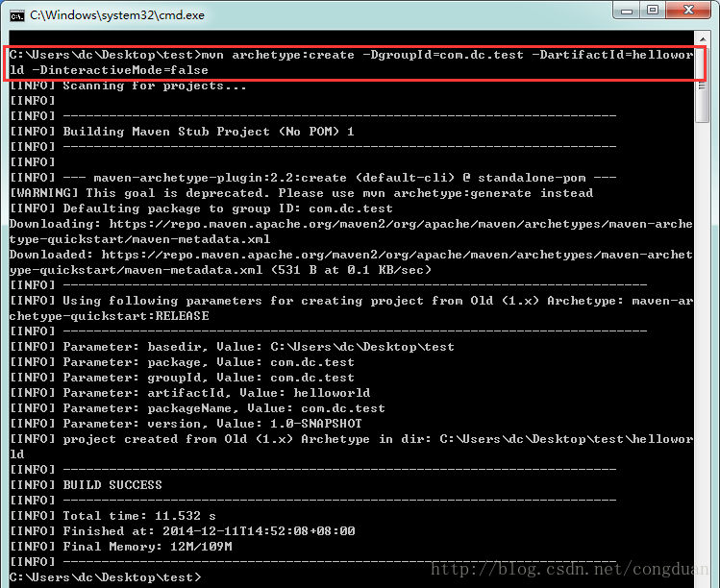This screenshot has width=720, height=588.
Task: Minimize the cmd.exe window
Action: [x=627, y=11]
